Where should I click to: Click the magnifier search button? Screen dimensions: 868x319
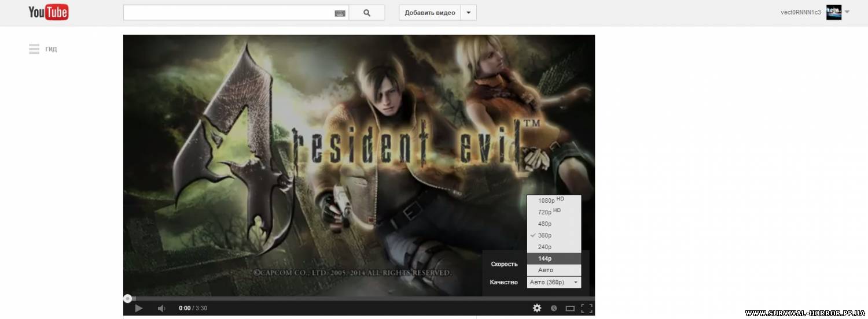[x=367, y=13]
